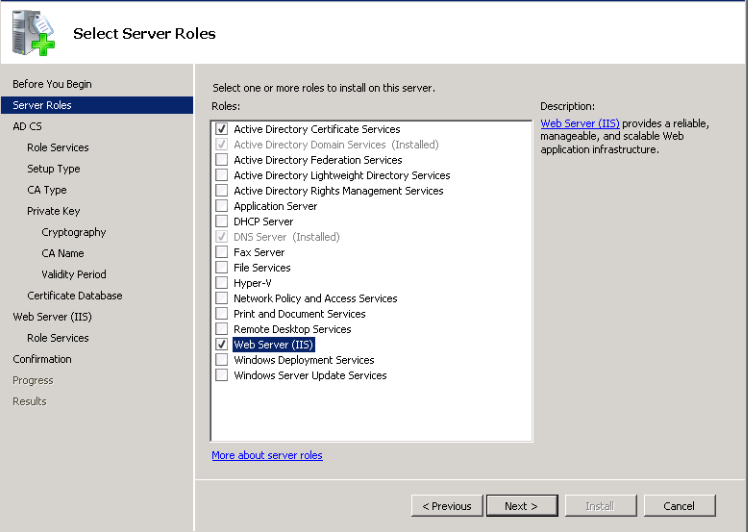Check Active Directory Federation Services
Screen dimensions: 748x532
221,159
